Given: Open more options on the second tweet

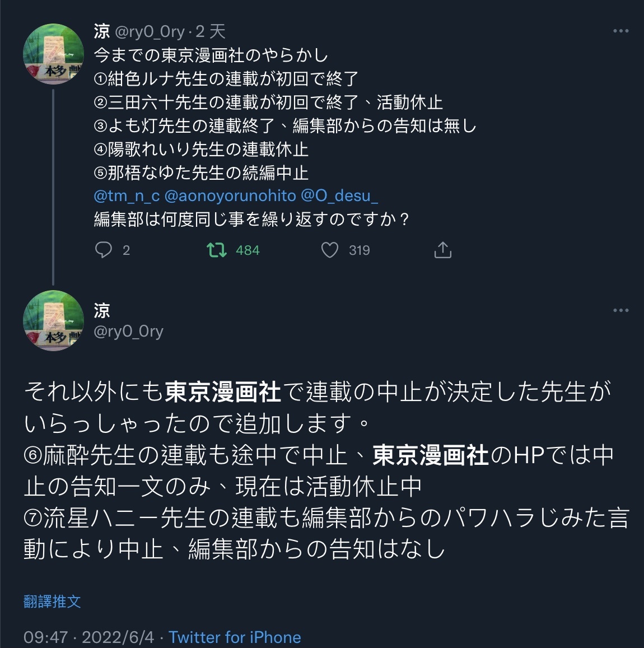Looking at the screenshot, I should (x=620, y=310).
